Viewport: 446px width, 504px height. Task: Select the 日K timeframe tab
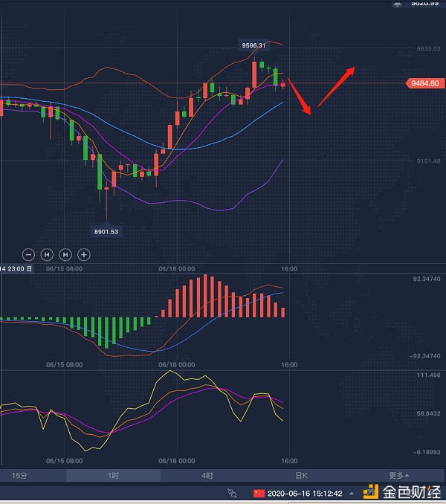point(301,476)
